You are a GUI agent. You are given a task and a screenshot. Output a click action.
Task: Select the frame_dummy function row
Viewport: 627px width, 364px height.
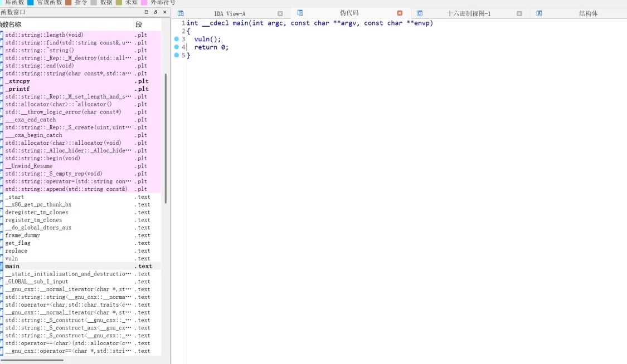81,235
